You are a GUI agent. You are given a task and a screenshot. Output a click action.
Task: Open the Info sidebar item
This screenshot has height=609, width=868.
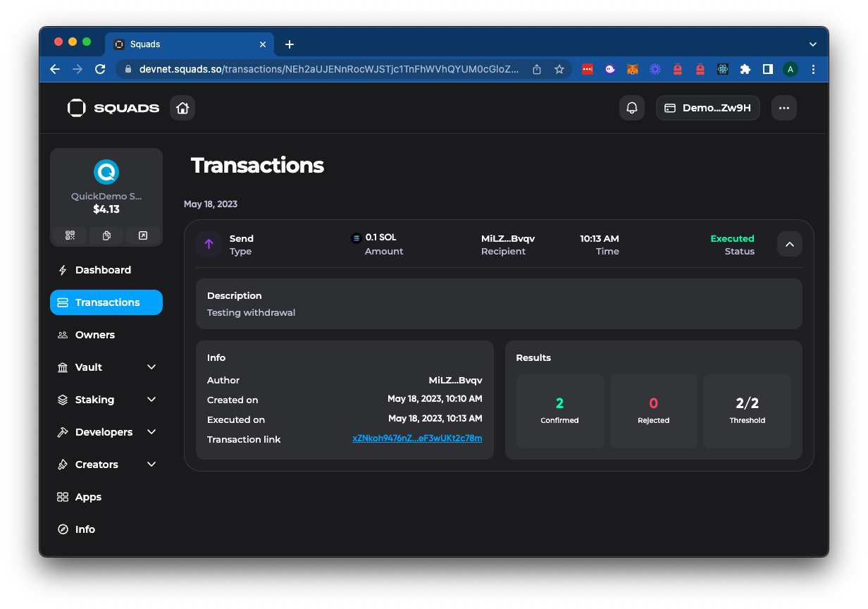point(106,529)
